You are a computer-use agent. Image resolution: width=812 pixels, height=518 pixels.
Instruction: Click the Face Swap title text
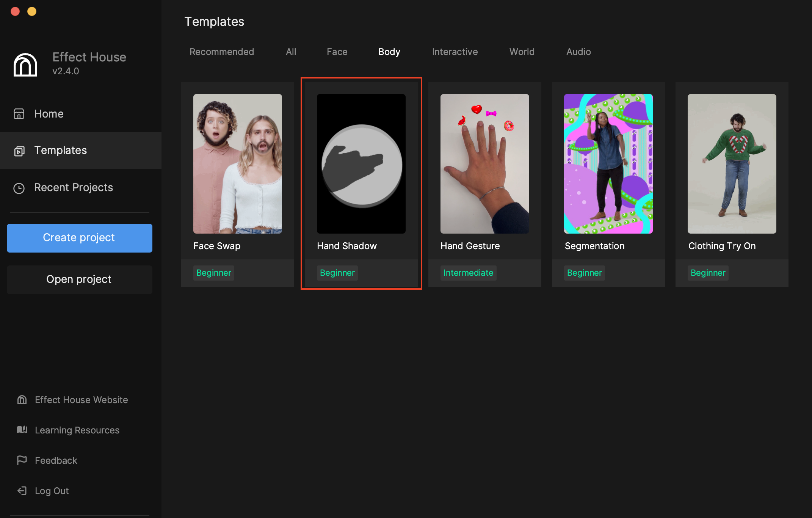click(217, 246)
